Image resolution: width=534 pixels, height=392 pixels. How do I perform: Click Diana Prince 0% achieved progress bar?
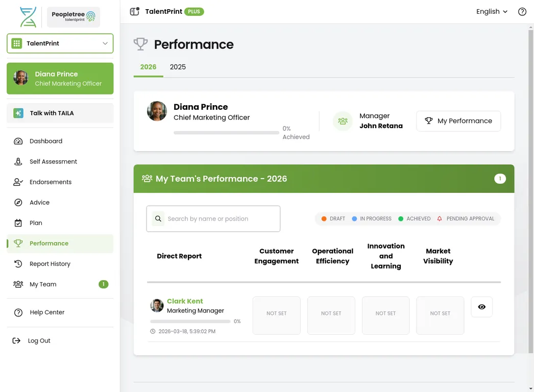tap(226, 133)
